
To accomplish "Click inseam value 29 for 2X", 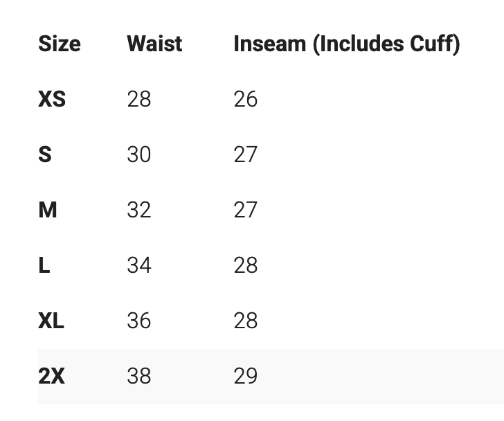I will coord(246,376).
